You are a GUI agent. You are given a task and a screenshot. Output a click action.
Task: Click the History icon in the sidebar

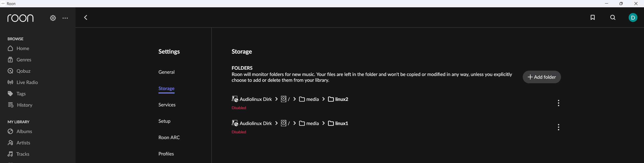[11, 105]
